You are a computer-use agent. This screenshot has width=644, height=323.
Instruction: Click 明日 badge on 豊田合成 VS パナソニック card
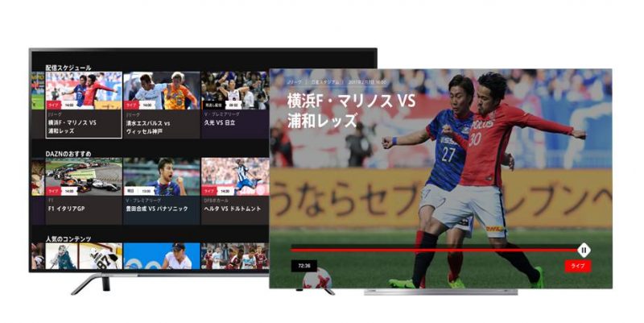[130, 191]
